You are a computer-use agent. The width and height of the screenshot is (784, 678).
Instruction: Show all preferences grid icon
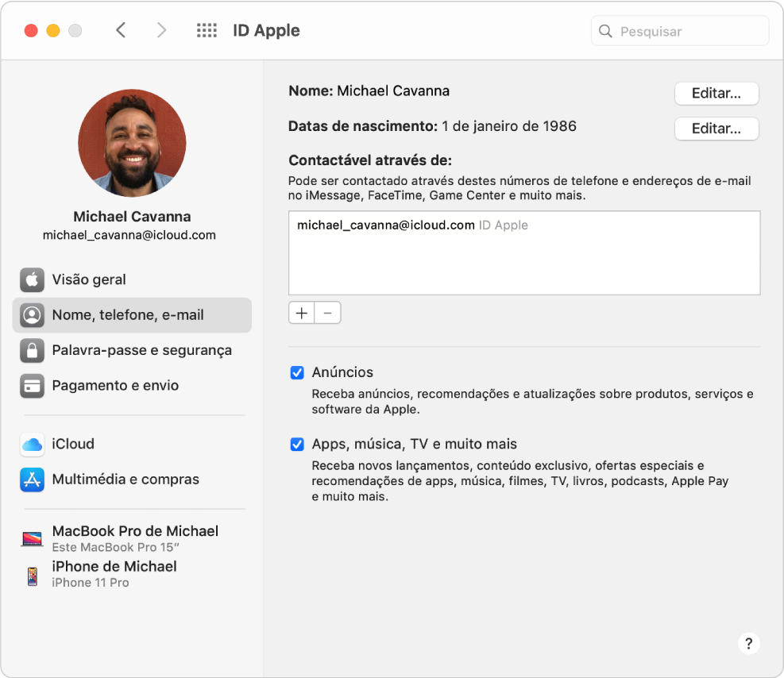[207, 30]
